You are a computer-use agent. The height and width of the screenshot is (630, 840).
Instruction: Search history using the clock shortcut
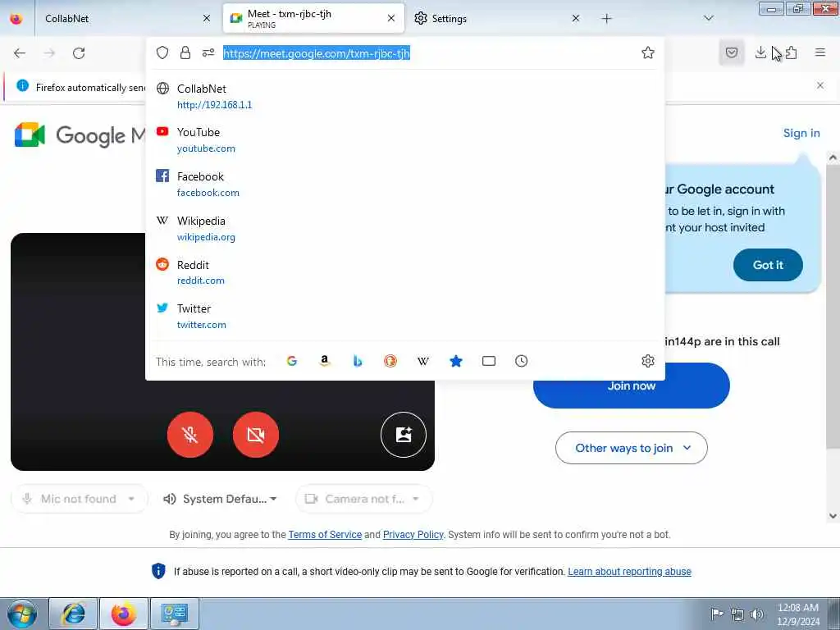click(x=521, y=361)
